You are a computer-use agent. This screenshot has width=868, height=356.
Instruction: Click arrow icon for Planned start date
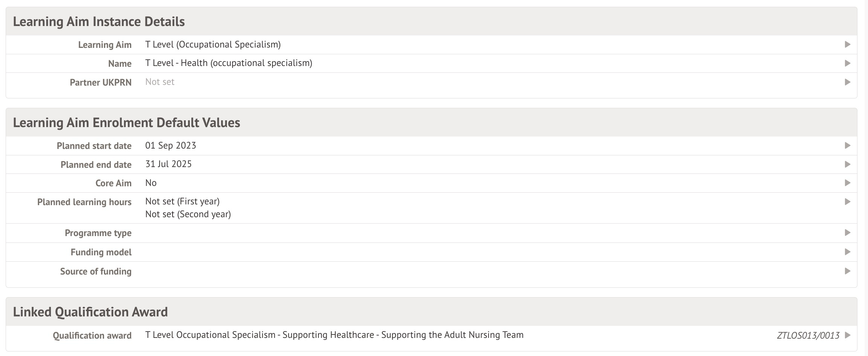(848, 146)
